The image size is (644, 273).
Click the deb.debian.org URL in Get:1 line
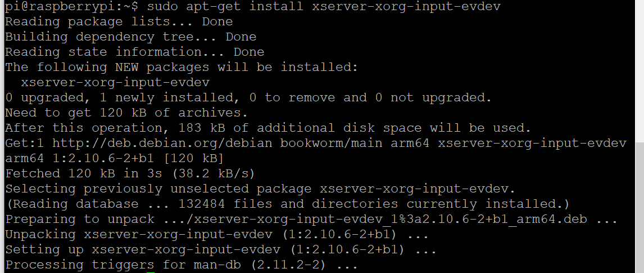point(162,143)
